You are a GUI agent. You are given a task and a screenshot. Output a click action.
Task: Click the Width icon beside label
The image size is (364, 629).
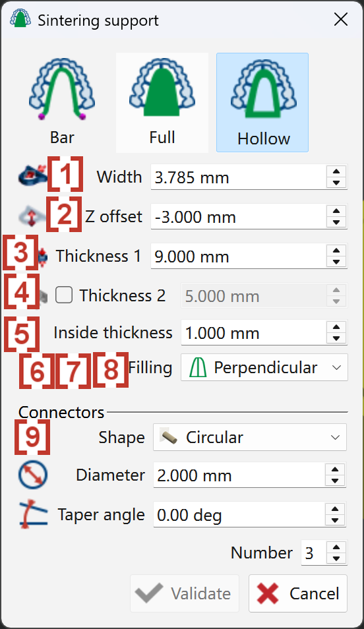coord(33,177)
